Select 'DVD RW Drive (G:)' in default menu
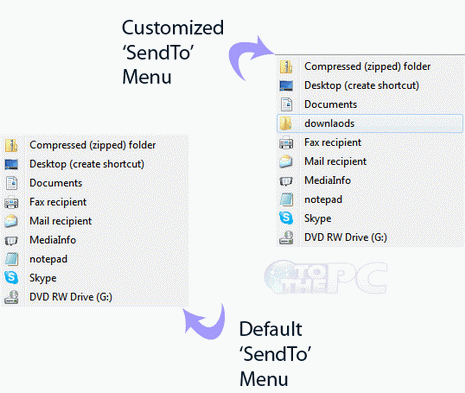 (x=71, y=297)
